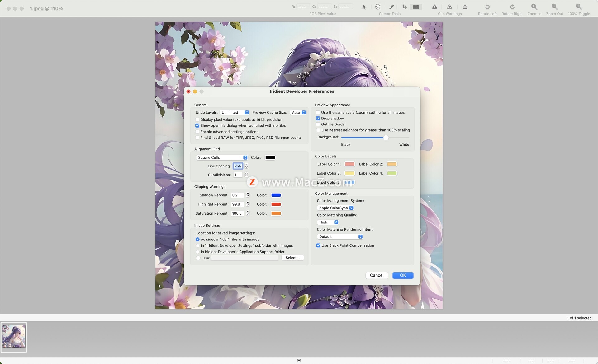598x364 pixels.
Task: Click the orange saturation warning color swatch
Action: pos(276,213)
